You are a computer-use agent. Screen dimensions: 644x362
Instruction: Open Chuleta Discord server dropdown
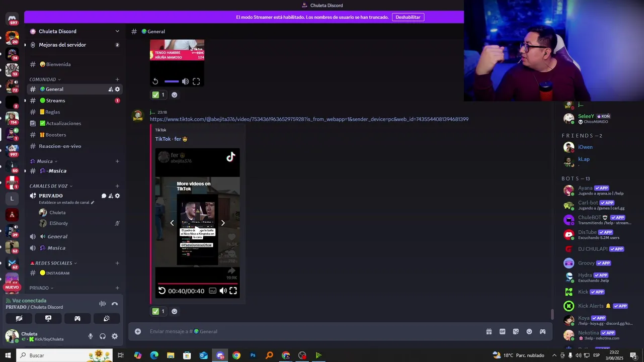tap(117, 31)
